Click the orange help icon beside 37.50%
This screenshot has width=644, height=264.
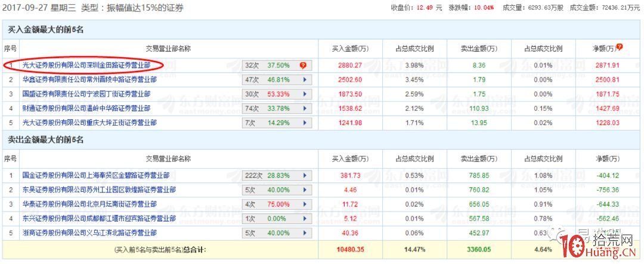coord(303,66)
